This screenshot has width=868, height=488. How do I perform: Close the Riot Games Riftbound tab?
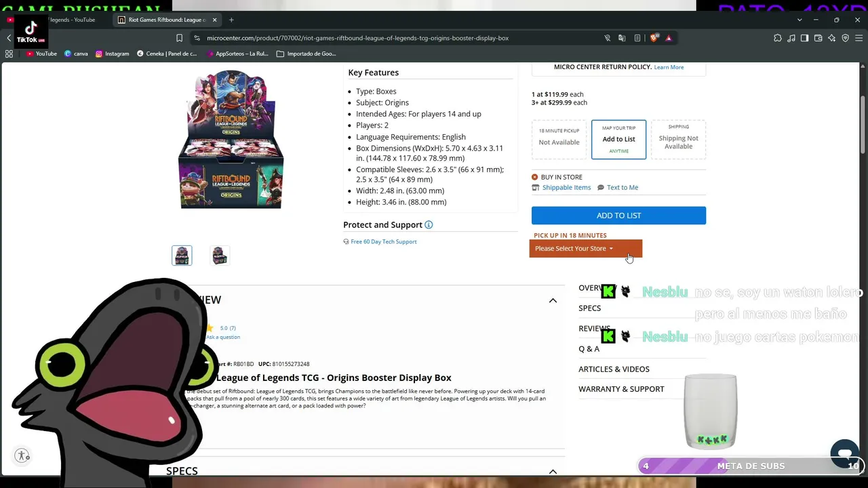215,20
